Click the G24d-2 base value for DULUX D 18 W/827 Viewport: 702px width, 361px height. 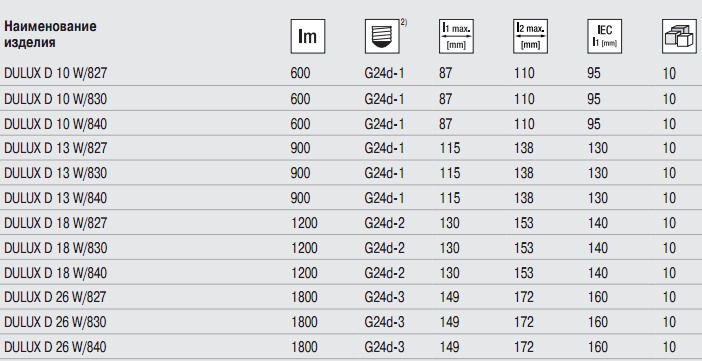click(x=385, y=223)
